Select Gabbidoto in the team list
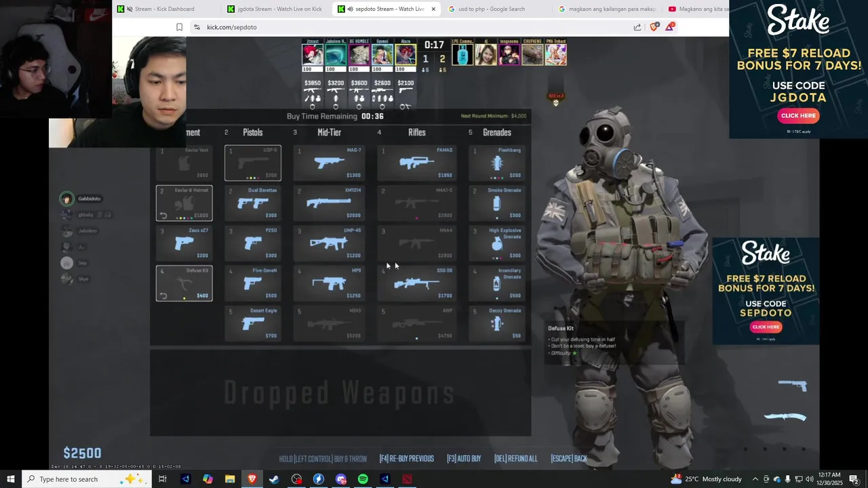Image resolution: width=868 pixels, height=488 pixels. [81, 199]
